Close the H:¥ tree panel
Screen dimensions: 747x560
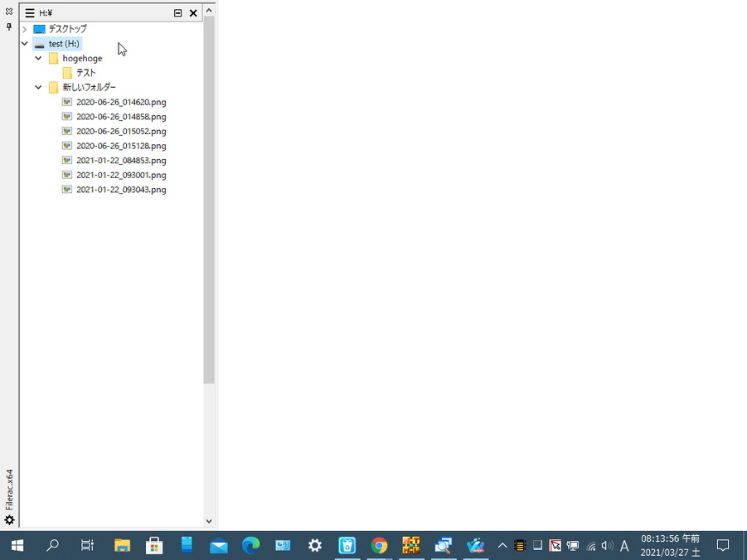tap(193, 13)
